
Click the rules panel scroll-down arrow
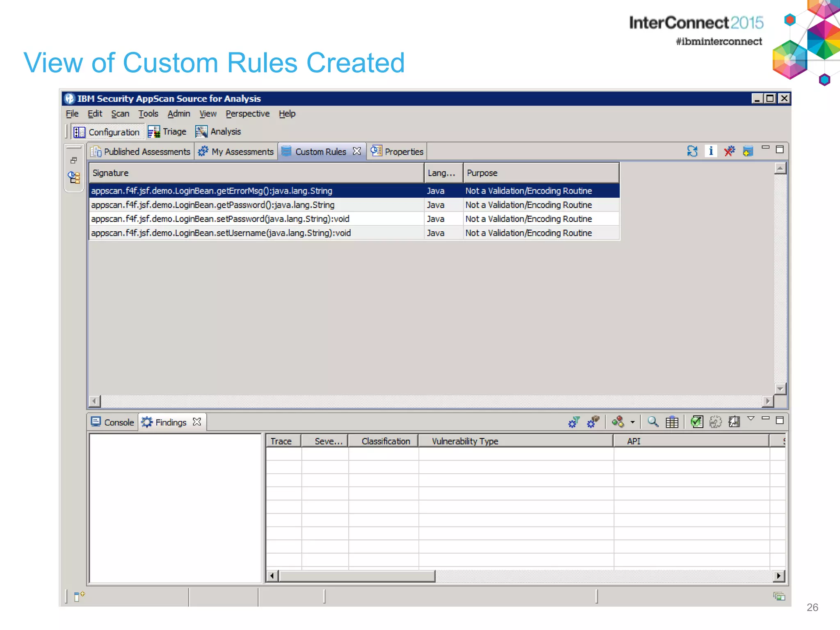pos(780,388)
